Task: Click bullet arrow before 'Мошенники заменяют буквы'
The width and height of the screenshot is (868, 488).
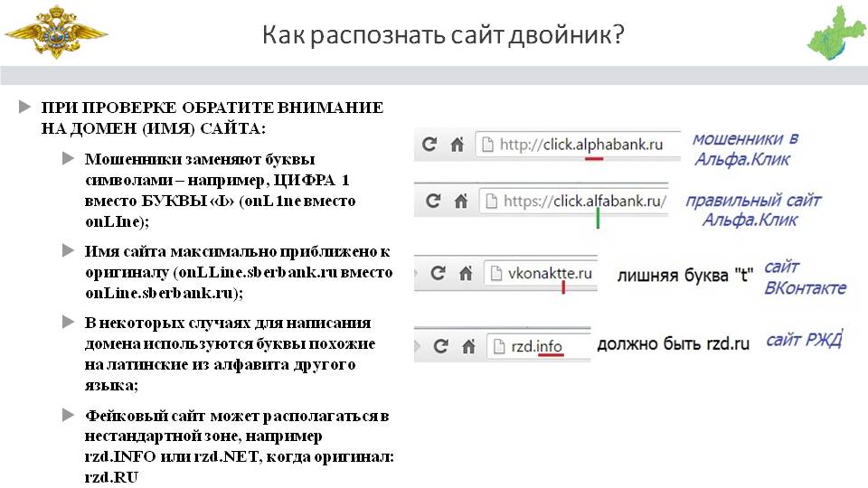Action: tap(68, 159)
